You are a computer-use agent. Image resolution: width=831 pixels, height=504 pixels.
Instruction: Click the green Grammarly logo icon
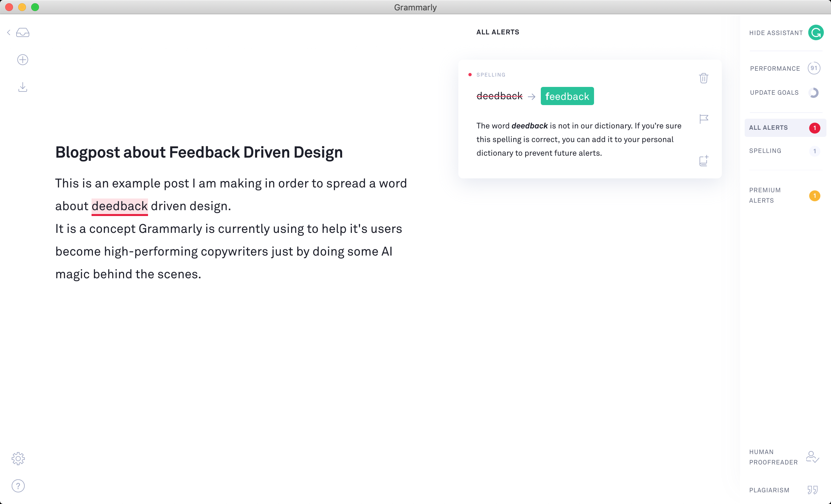point(816,33)
